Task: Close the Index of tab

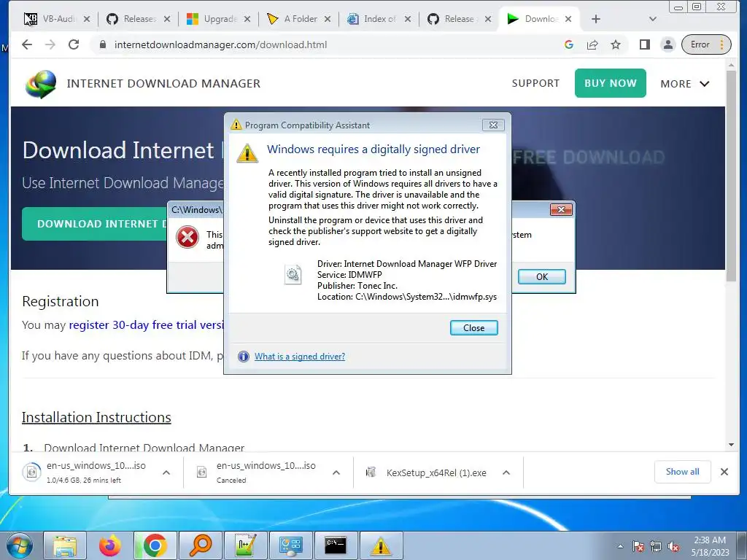Action: [408, 19]
